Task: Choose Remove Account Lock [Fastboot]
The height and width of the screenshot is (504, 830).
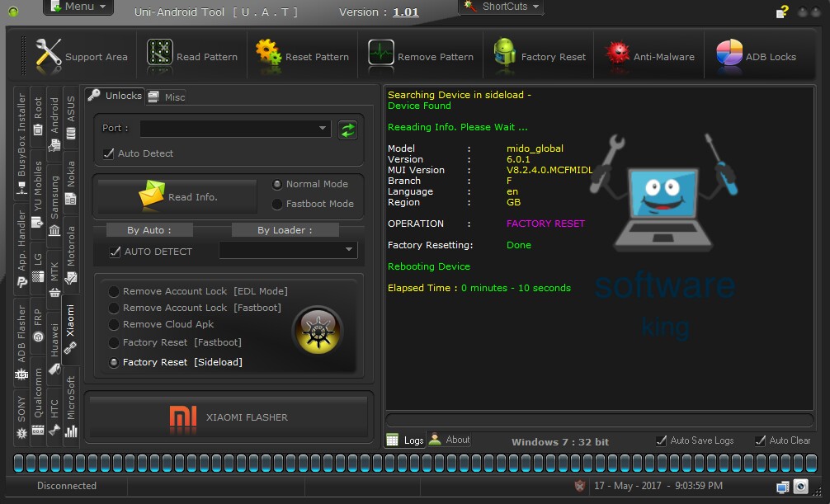Action: click(113, 309)
